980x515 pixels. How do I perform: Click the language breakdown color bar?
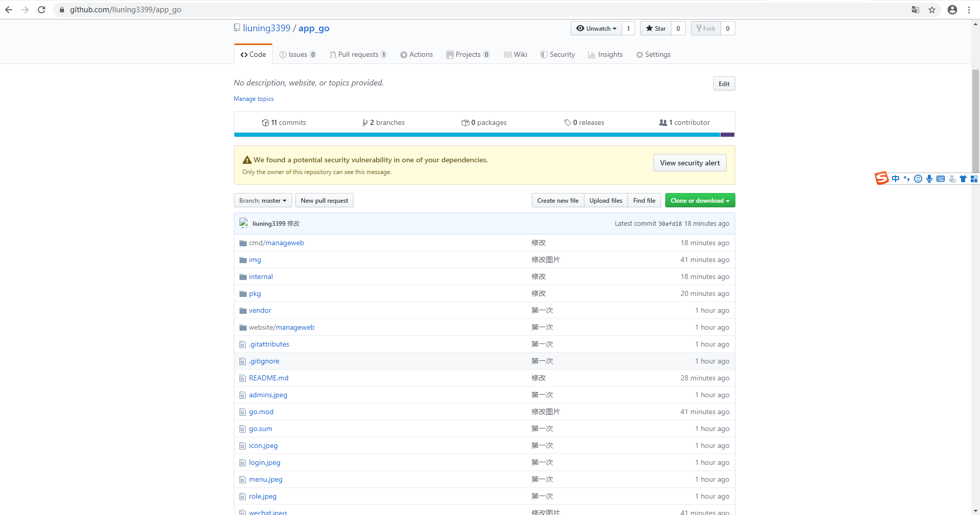tap(484, 135)
